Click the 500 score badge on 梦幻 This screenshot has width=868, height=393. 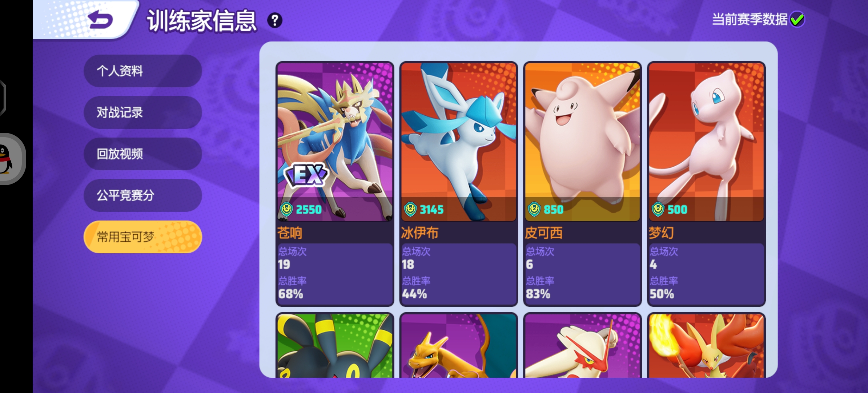click(669, 209)
